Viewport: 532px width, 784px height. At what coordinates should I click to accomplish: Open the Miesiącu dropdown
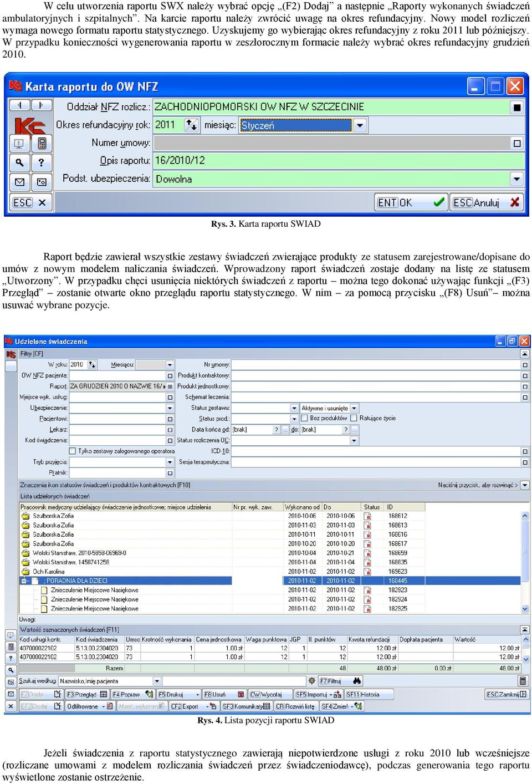(170, 365)
